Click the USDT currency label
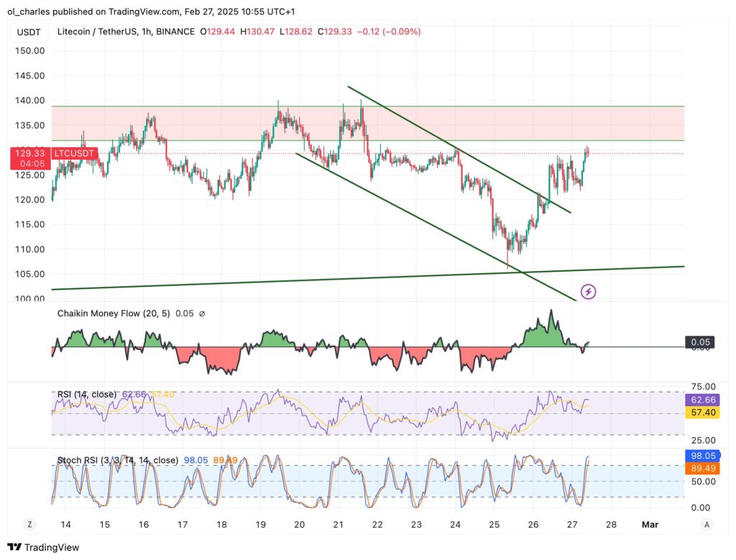736x560 pixels. [29, 32]
